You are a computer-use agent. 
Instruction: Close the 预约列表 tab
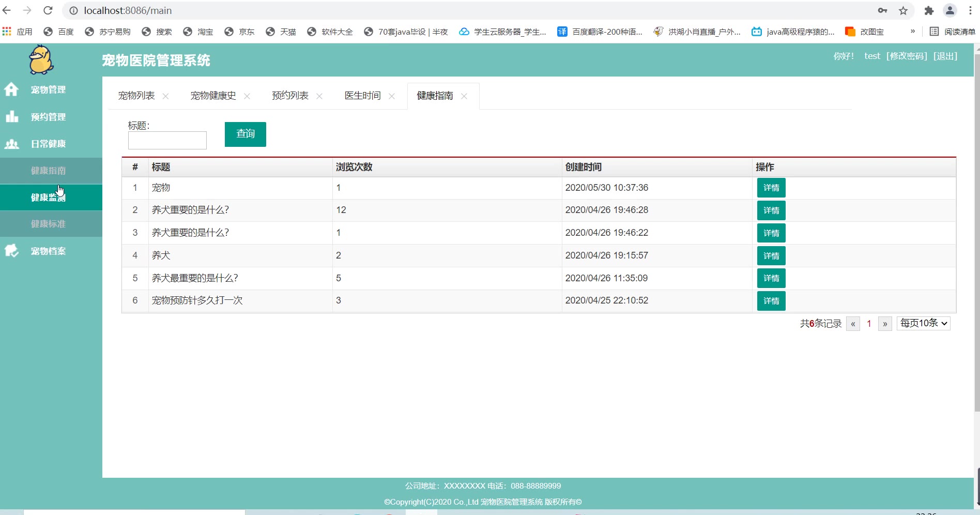(319, 96)
